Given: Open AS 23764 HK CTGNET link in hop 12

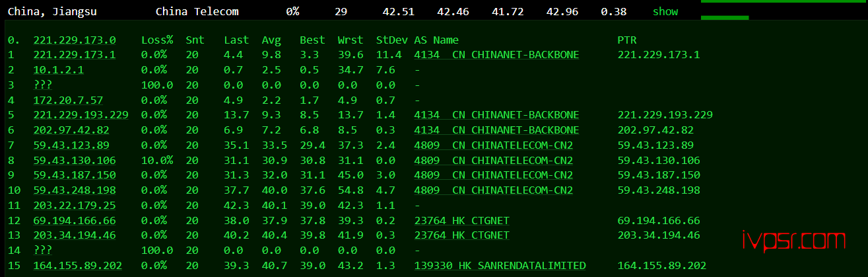Looking at the screenshot, I should pyautogui.click(x=462, y=221).
